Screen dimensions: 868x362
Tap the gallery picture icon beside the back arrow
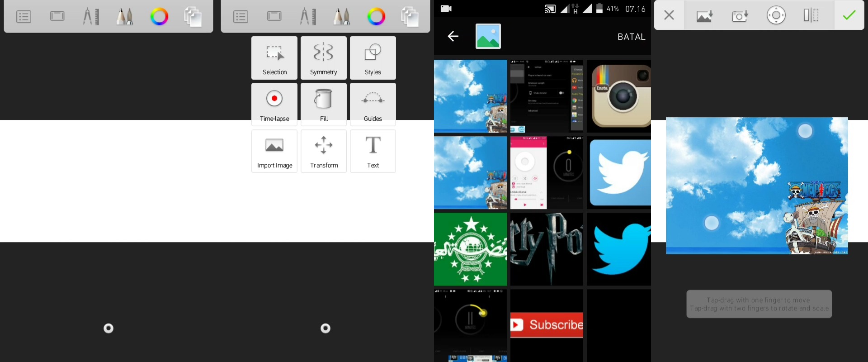488,36
